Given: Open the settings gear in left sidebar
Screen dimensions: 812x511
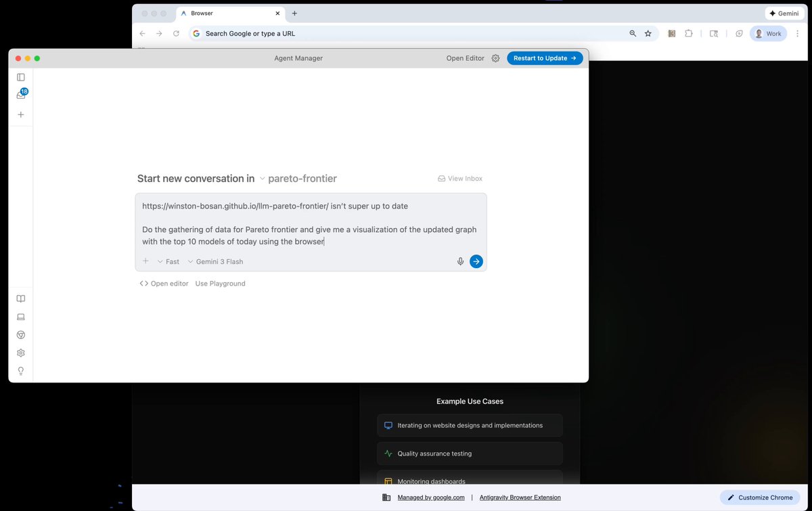Looking at the screenshot, I should coord(21,353).
